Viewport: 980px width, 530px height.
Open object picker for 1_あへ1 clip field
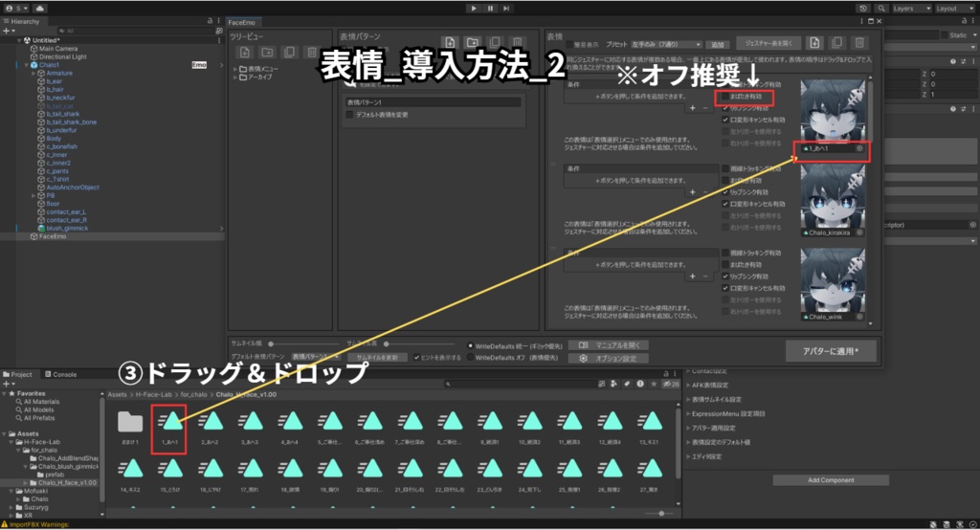point(860,148)
